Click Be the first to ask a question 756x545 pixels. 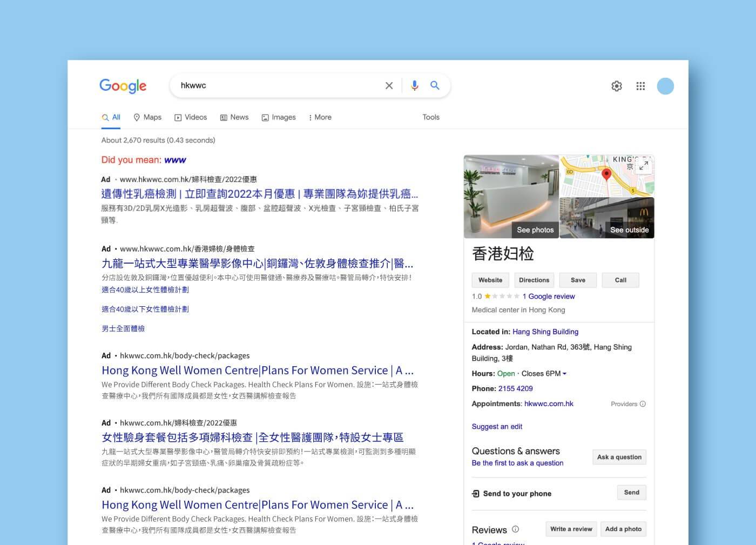(517, 463)
